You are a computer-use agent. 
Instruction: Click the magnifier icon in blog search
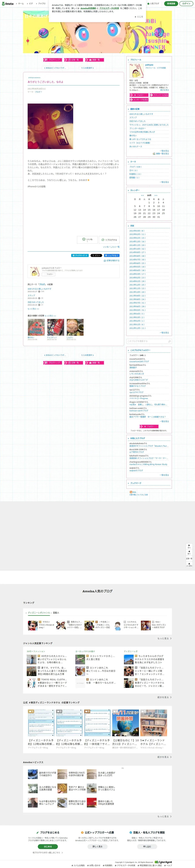pos(169,341)
